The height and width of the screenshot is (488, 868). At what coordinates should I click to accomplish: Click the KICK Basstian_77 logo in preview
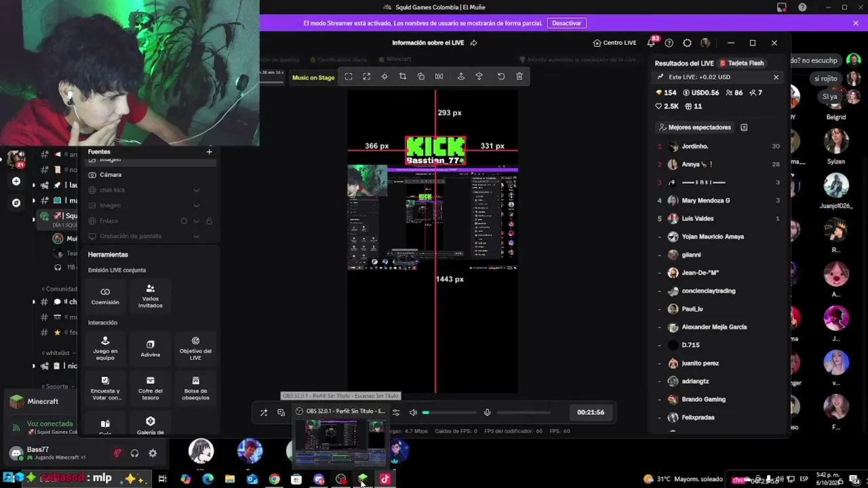tap(435, 150)
